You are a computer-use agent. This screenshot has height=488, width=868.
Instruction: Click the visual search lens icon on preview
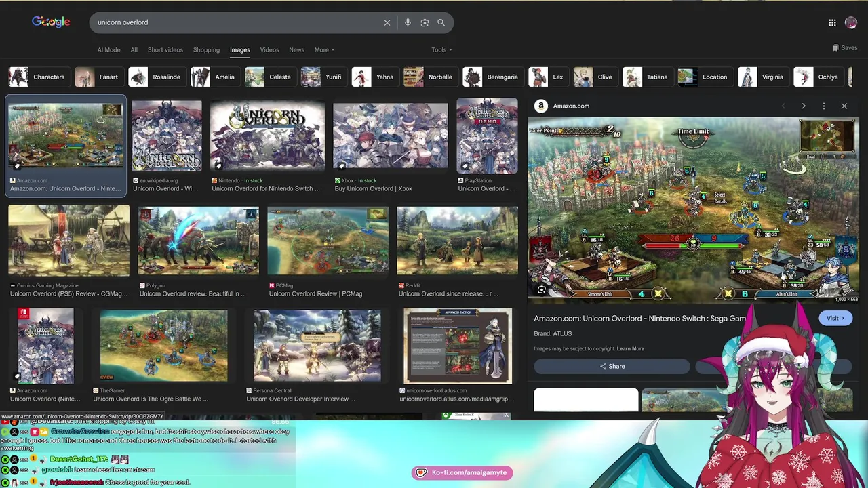542,290
